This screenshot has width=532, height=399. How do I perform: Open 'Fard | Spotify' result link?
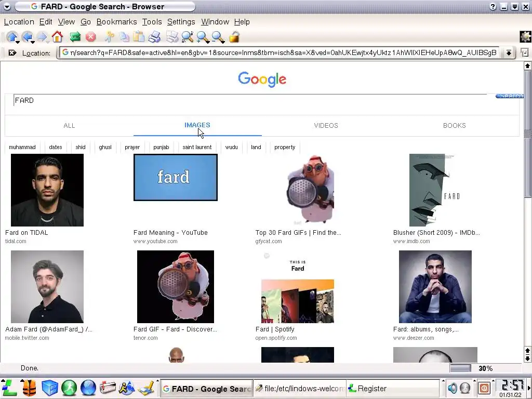pyautogui.click(x=275, y=329)
